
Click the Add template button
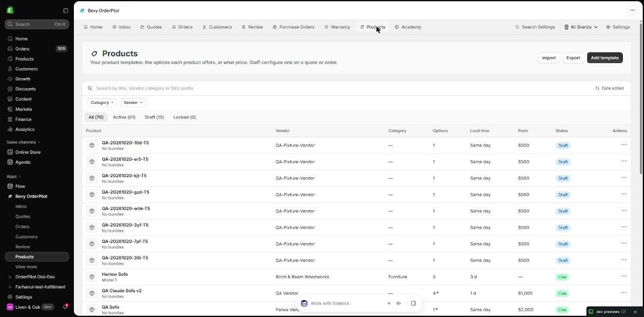tap(605, 58)
